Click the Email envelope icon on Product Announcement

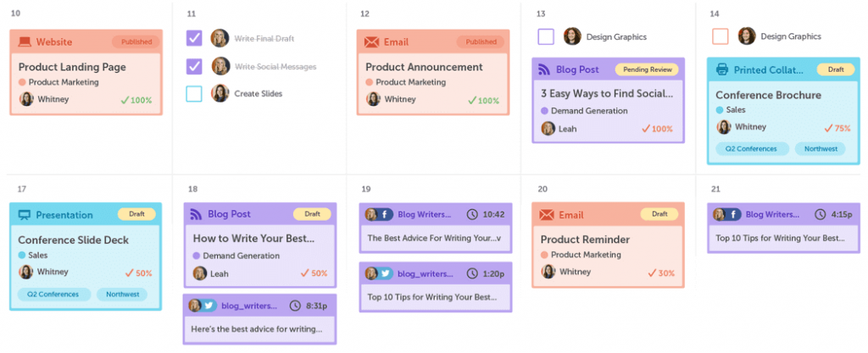[371, 41]
